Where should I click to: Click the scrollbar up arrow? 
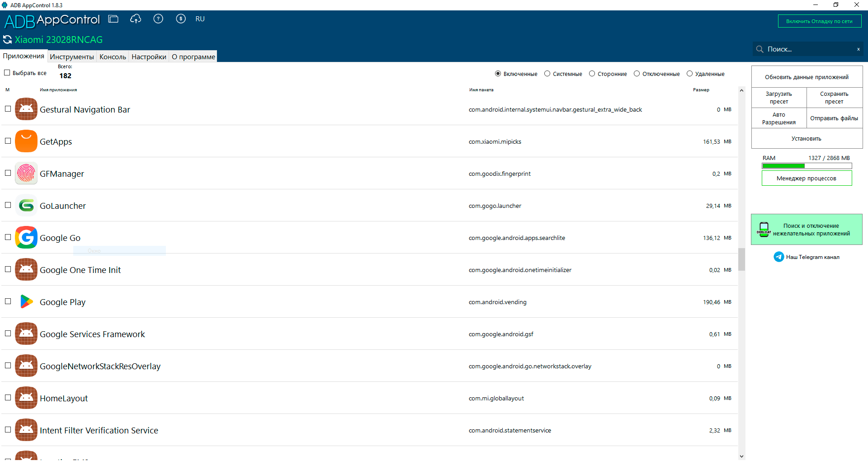(x=741, y=90)
